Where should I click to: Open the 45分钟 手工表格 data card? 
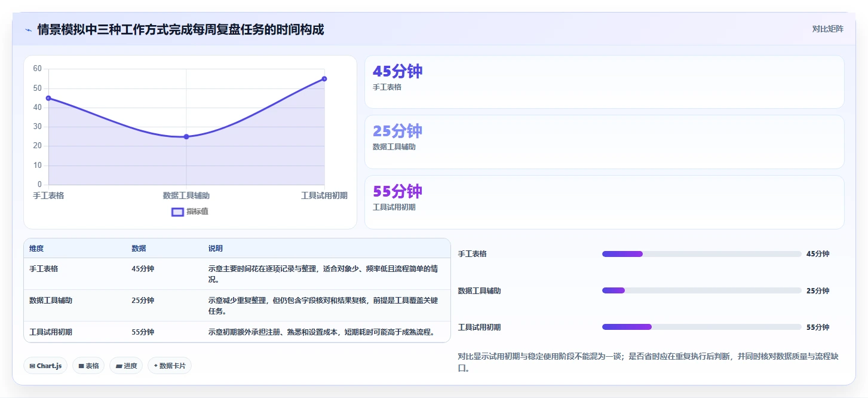point(604,82)
